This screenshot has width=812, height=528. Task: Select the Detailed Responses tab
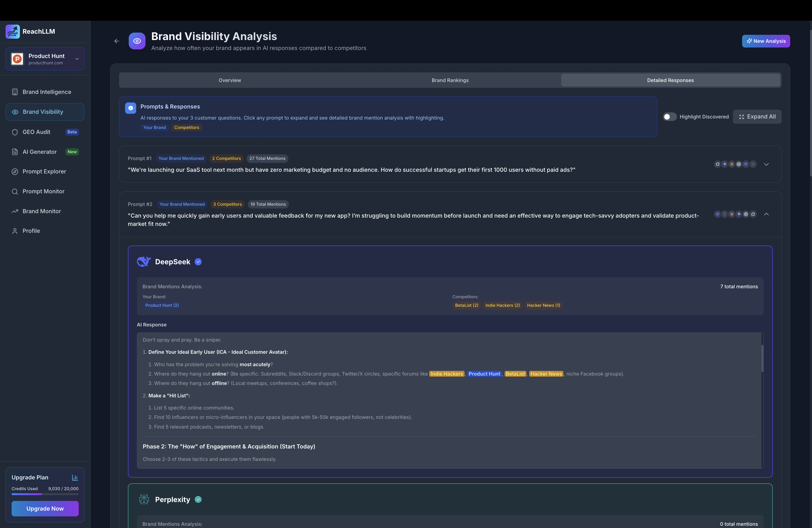[670, 80]
